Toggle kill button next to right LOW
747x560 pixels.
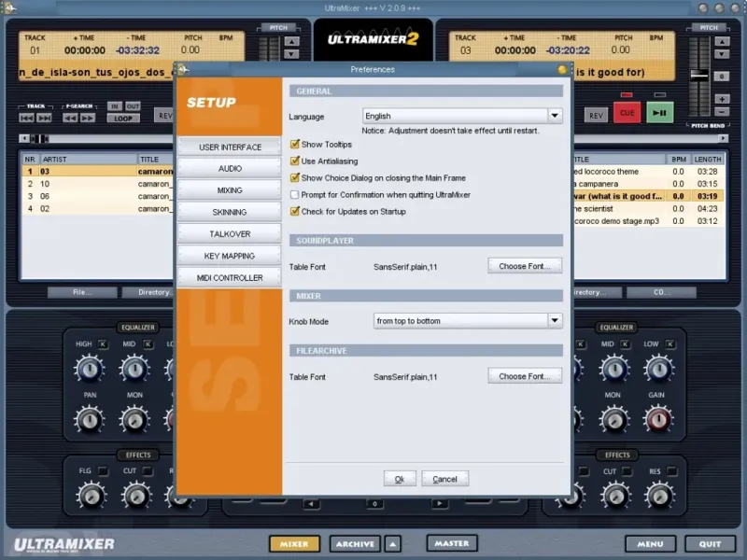[x=669, y=343]
